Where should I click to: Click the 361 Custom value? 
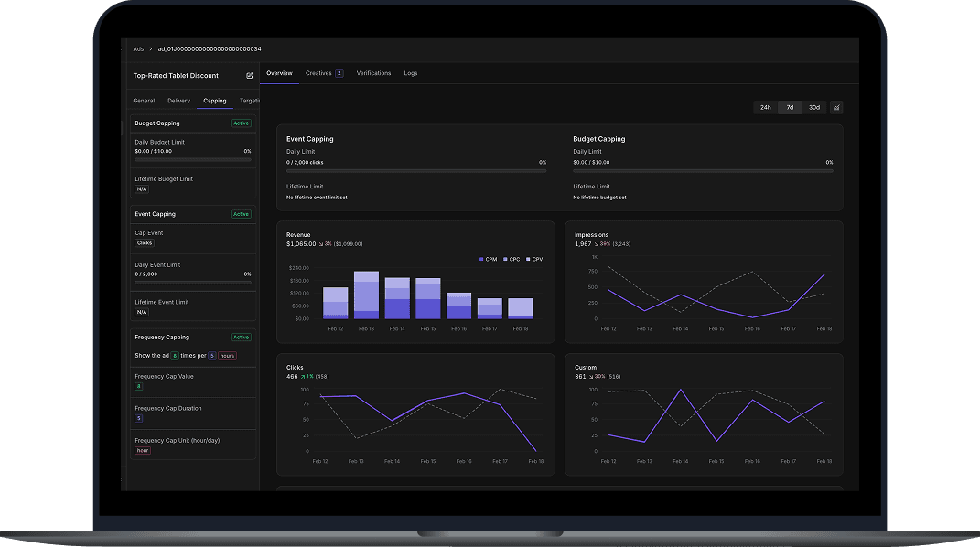pyautogui.click(x=581, y=377)
